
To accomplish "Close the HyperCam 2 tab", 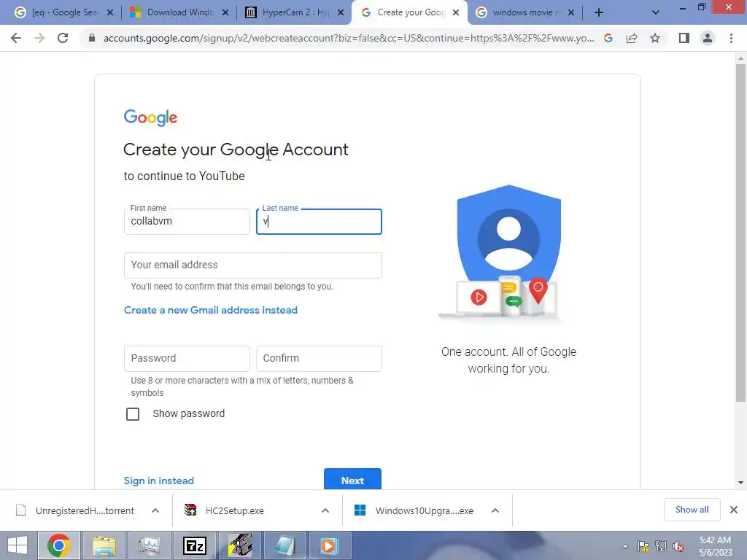I will pyautogui.click(x=341, y=12).
